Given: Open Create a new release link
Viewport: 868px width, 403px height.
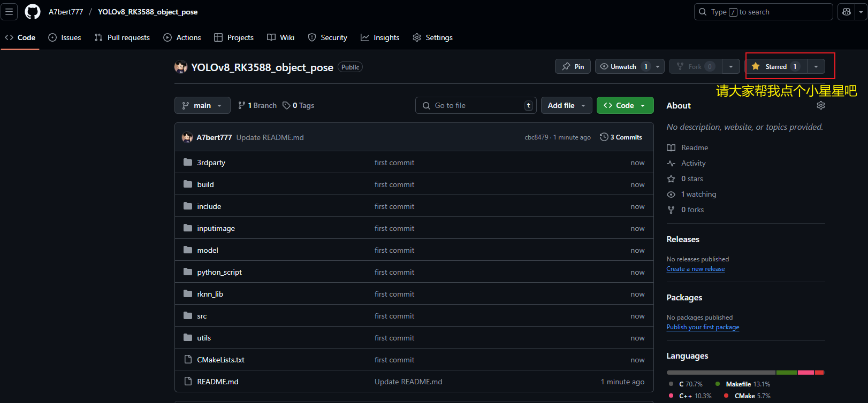Looking at the screenshot, I should click(696, 269).
